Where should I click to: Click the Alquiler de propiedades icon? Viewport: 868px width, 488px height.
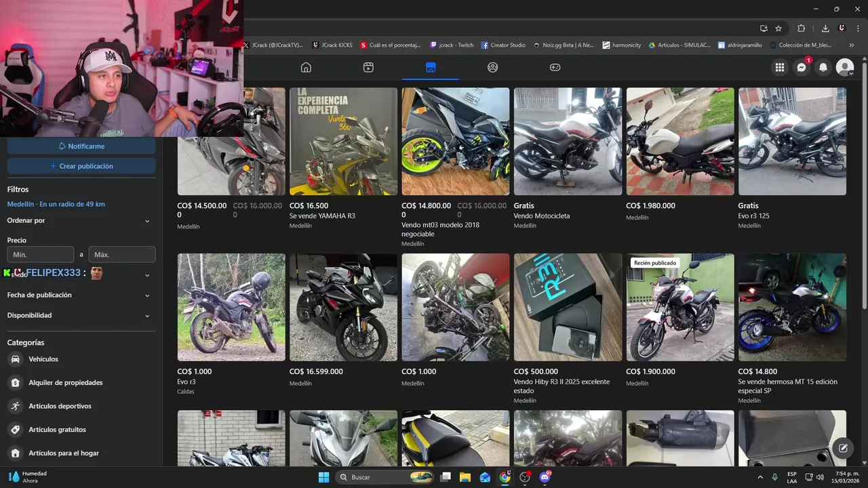tap(15, 383)
